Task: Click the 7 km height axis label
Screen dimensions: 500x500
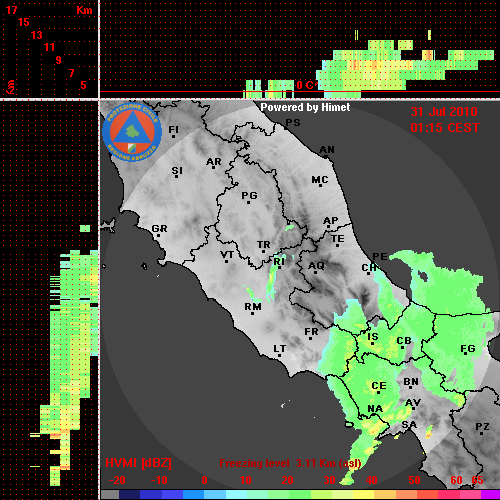Action: (x=71, y=73)
